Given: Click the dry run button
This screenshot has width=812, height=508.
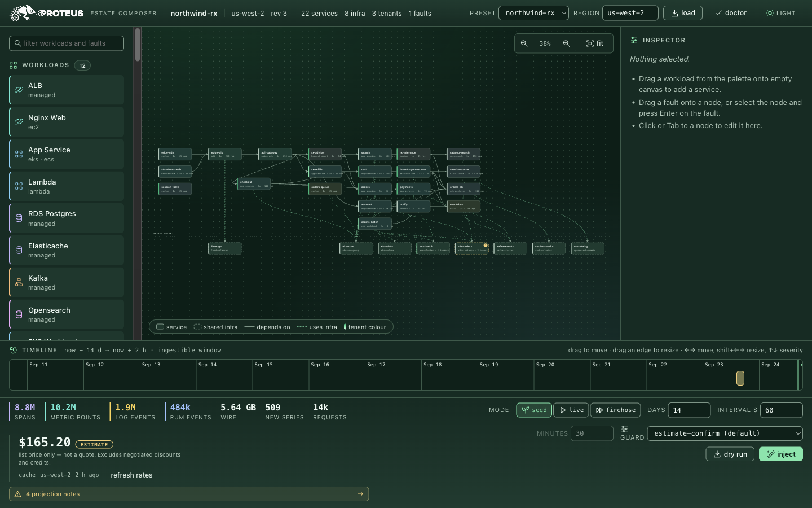Looking at the screenshot, I should (x=730, y=454).
